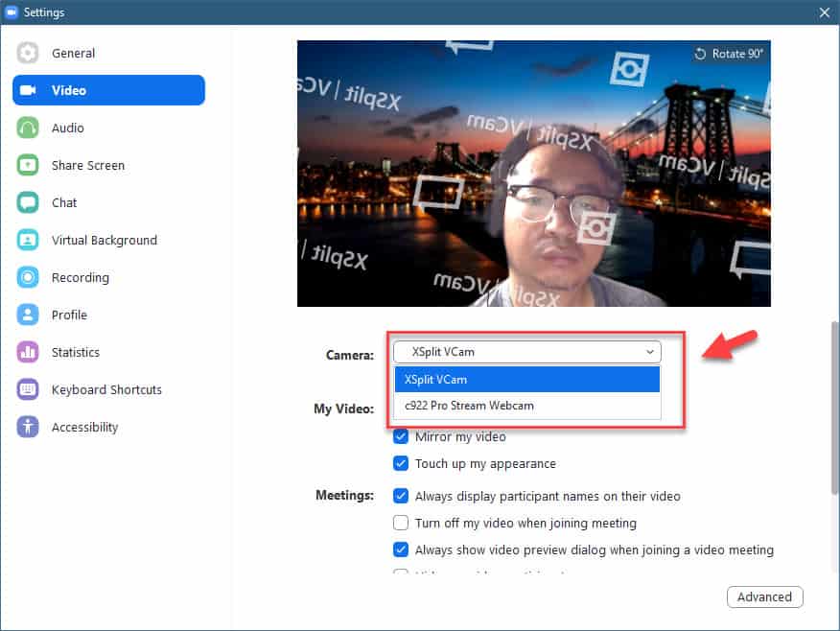The width and height of the screenshot is (840, 631).
Task: Choose c922 Pro Stream Webcam option
Action: (x=527, y=406)
